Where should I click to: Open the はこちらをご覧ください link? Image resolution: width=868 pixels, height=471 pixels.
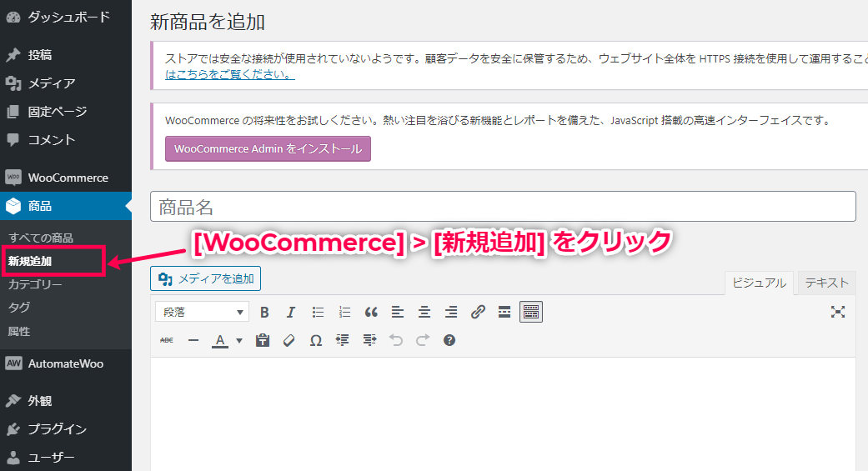tap(230, 74)
